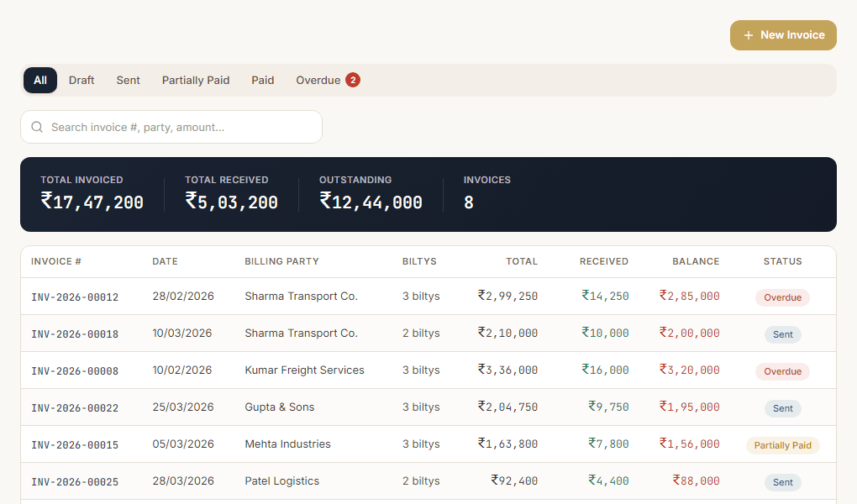Click the Overdue count badge showing 2
857x504 pixels.
click(x=353, y=81)
